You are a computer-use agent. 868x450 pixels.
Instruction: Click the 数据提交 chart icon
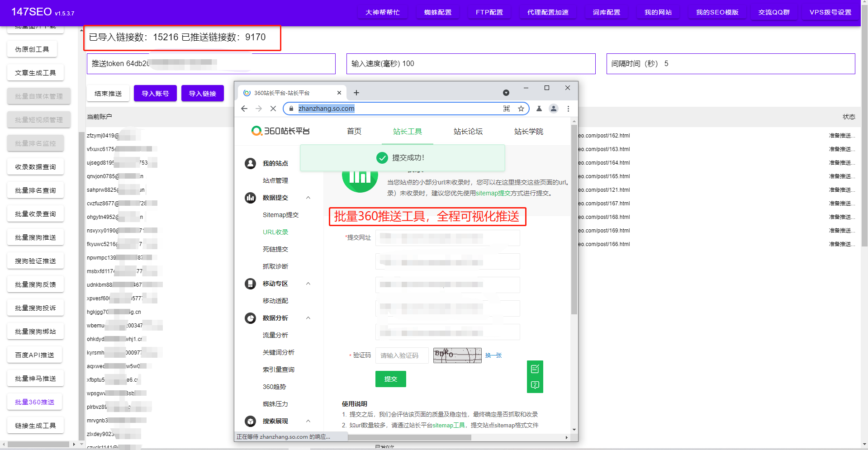coord(250,198)
